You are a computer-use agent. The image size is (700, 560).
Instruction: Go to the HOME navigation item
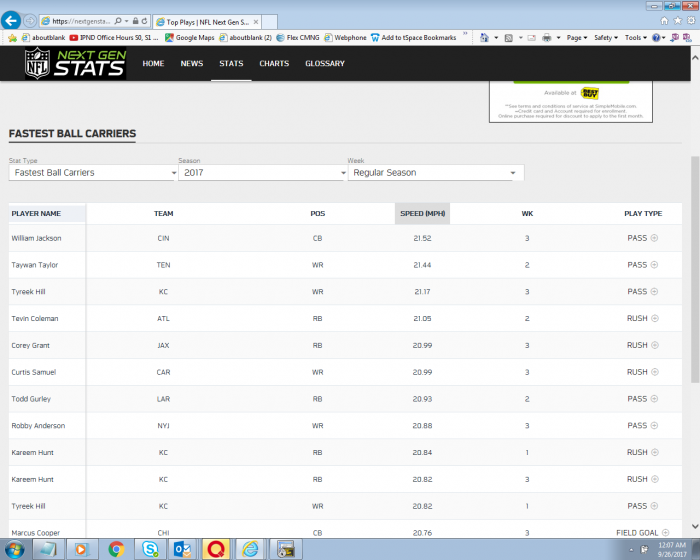(x=153, y=64)
